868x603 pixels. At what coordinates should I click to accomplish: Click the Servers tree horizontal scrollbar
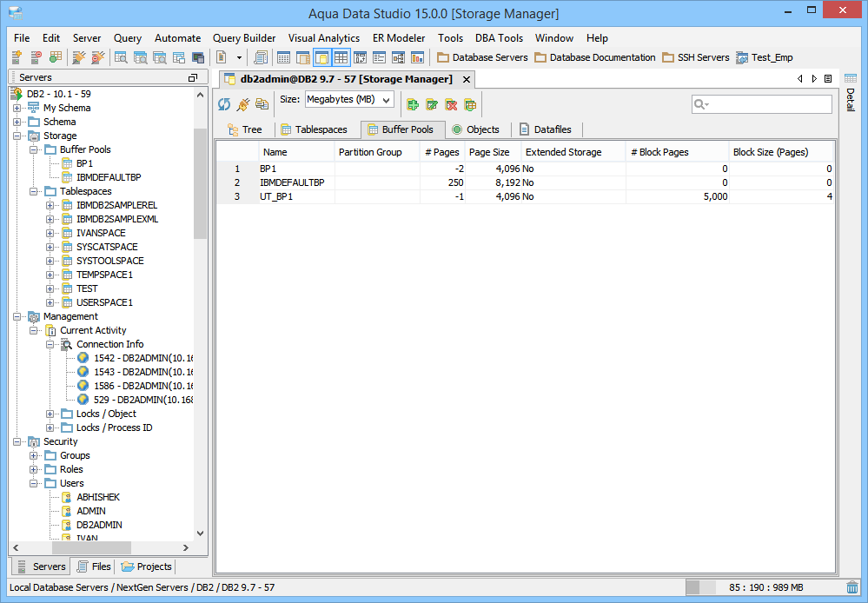tap(92, 547)
